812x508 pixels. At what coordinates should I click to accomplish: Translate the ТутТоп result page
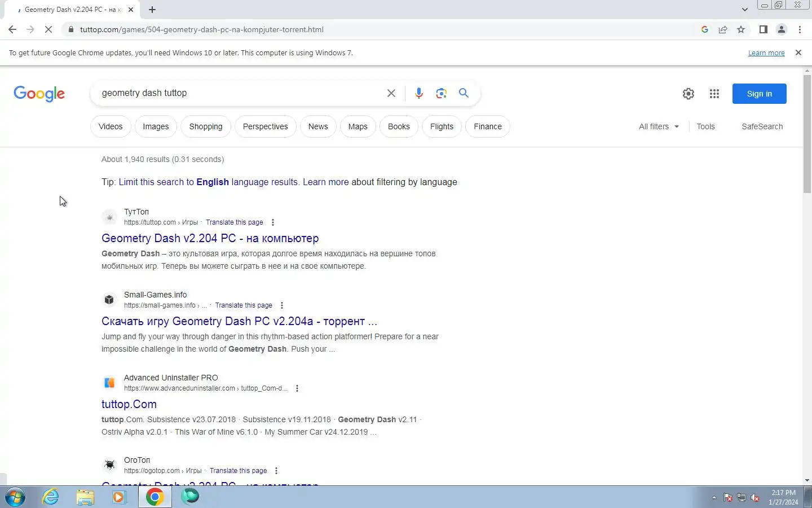234,222
